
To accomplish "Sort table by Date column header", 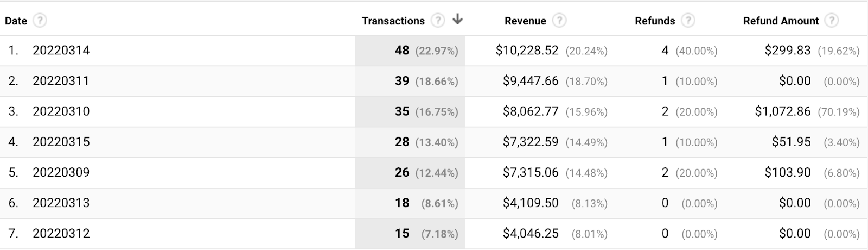I will (x=16, y=21).
